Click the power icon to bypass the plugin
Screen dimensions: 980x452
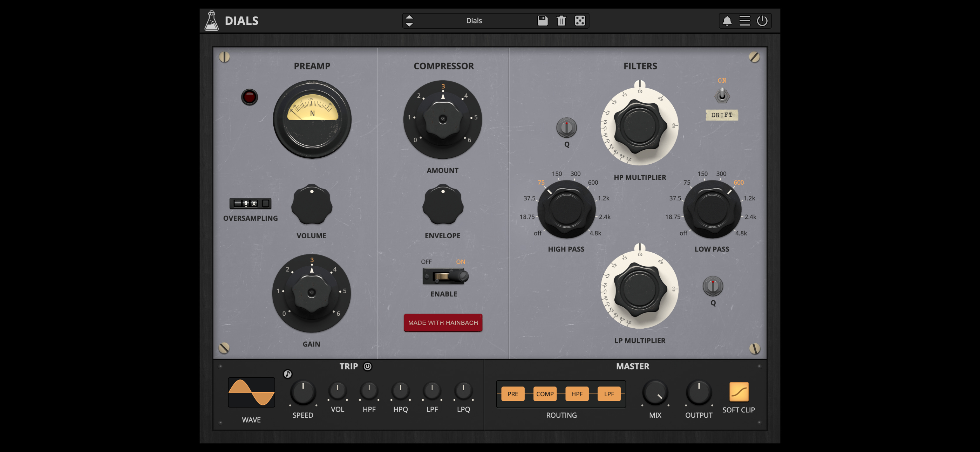click(x=763, y=21)
